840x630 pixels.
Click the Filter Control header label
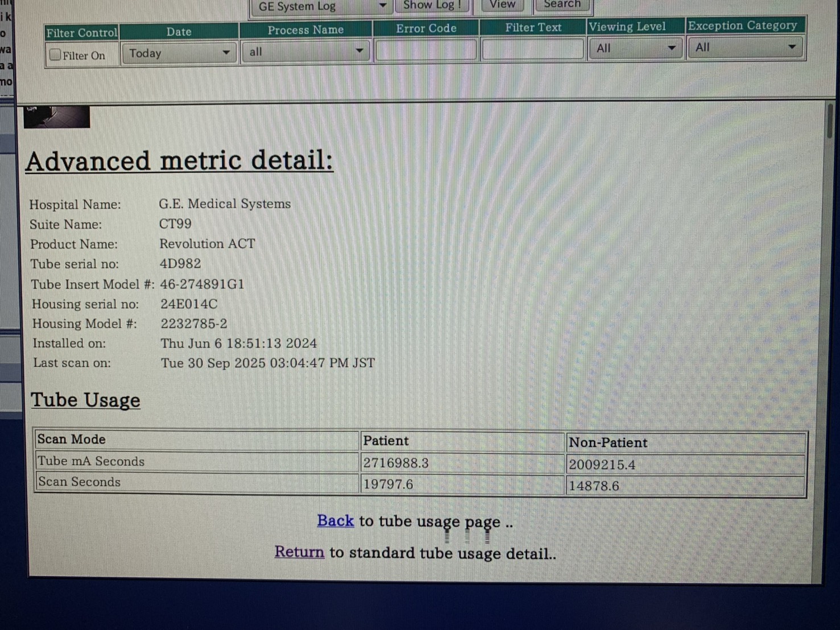[82, 33]
